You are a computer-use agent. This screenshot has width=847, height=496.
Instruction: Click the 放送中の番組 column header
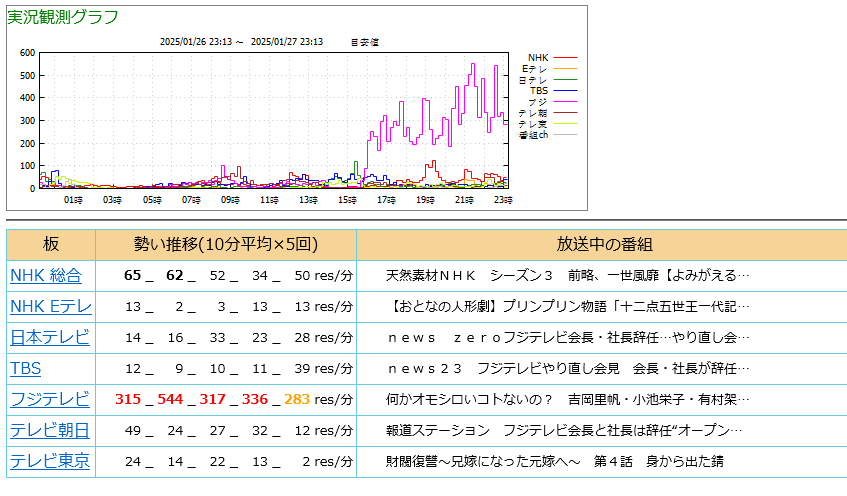pos(604,244)
